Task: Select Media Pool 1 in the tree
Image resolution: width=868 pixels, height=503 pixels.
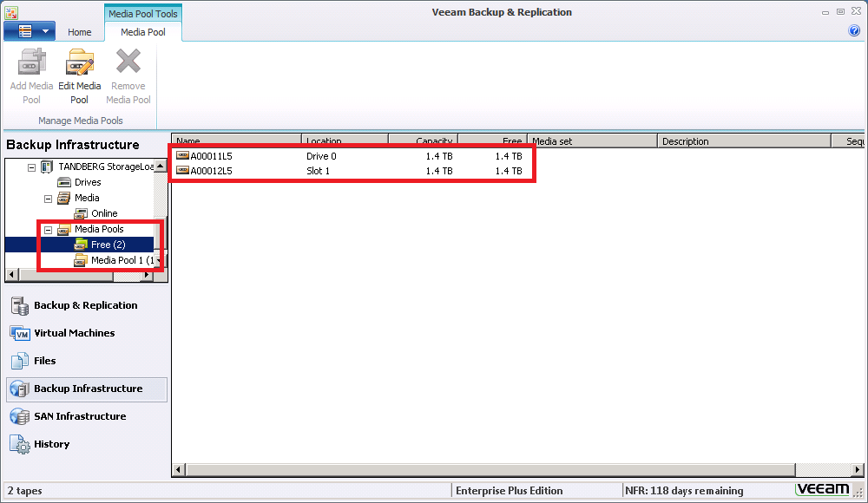Action: coord(122,260)
